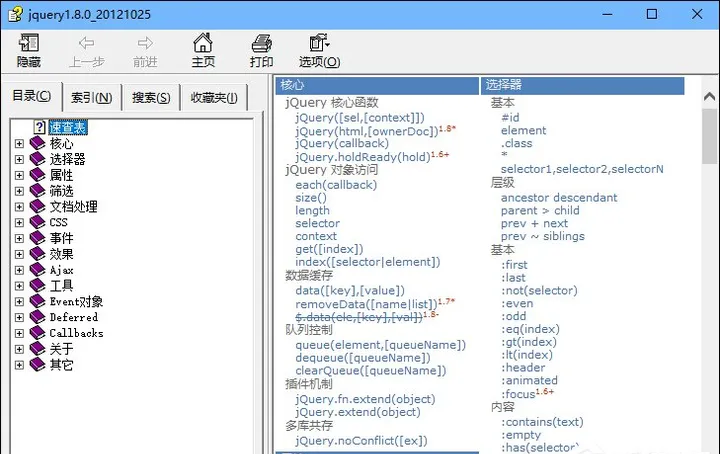Screen dimensions: 720x454
Task: Switch to the 搜索(S) tab
Action: [x=151, y=97]
